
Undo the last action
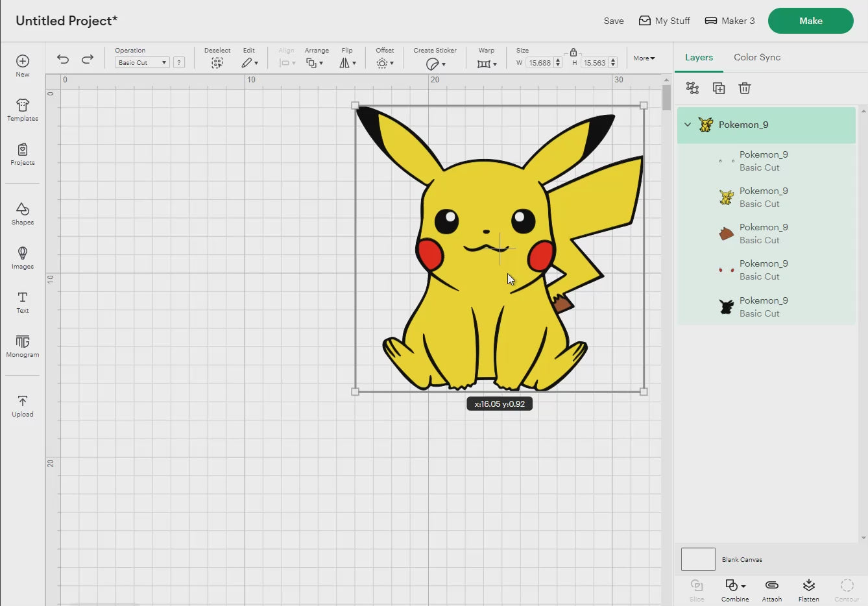point(63,59)
